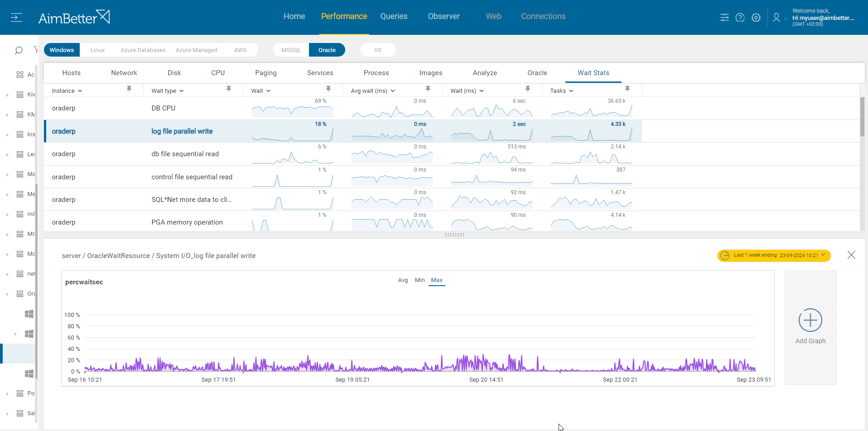
Task: Select the IIS filter pill
Action: (378, 50)
